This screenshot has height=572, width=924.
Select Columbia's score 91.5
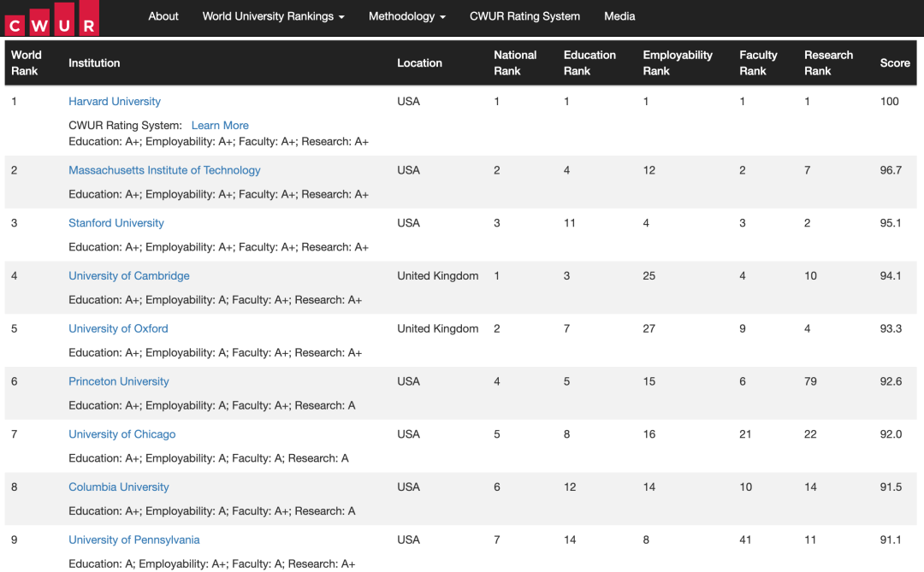pyautogui.click(x=891, y=487)
